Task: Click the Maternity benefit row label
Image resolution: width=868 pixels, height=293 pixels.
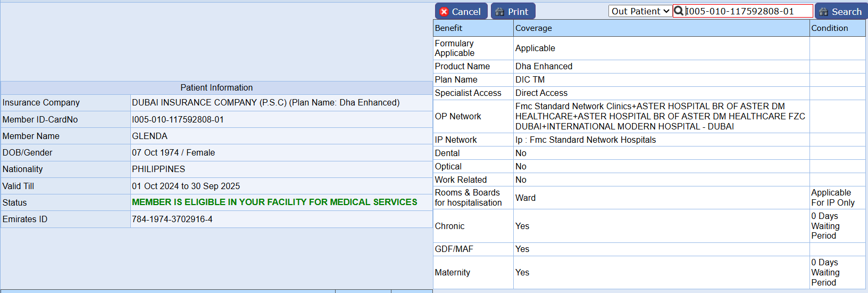Action: click(x=452, y=273)
